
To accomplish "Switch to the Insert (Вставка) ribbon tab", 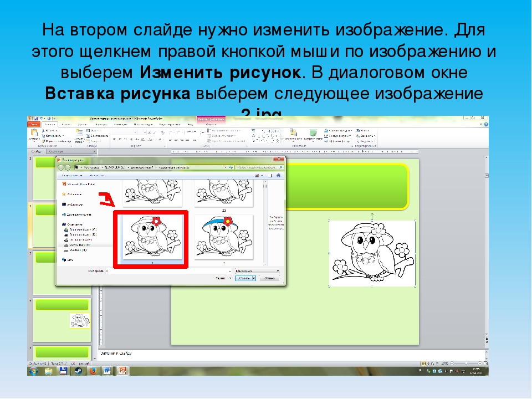I will [x=66, y=125].
